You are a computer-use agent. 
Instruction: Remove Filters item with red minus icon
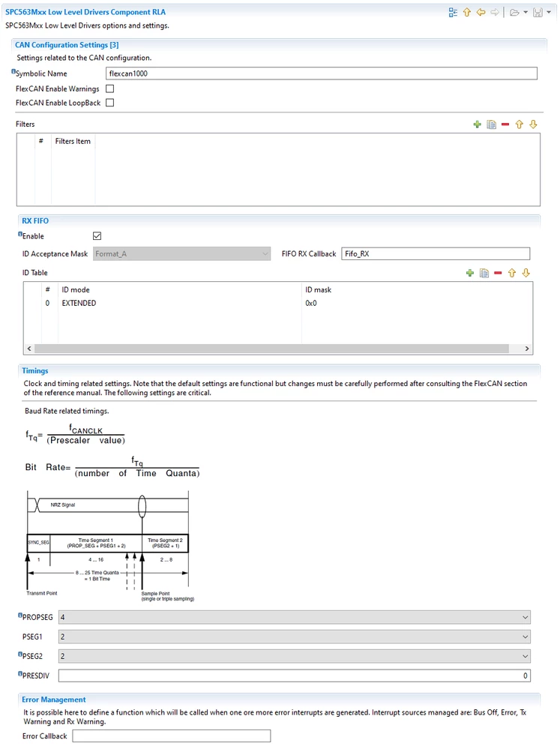click(x=505, y=124)
